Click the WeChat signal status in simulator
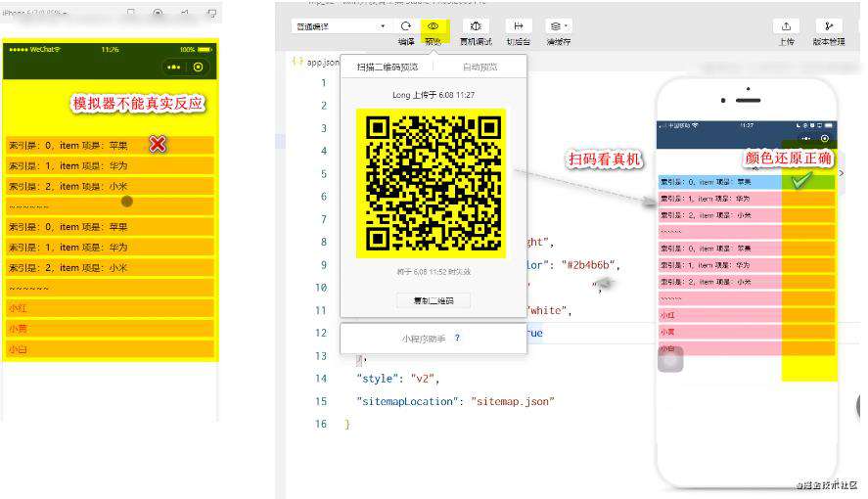The width and height of the screenshot is (868, 499). 34,49
